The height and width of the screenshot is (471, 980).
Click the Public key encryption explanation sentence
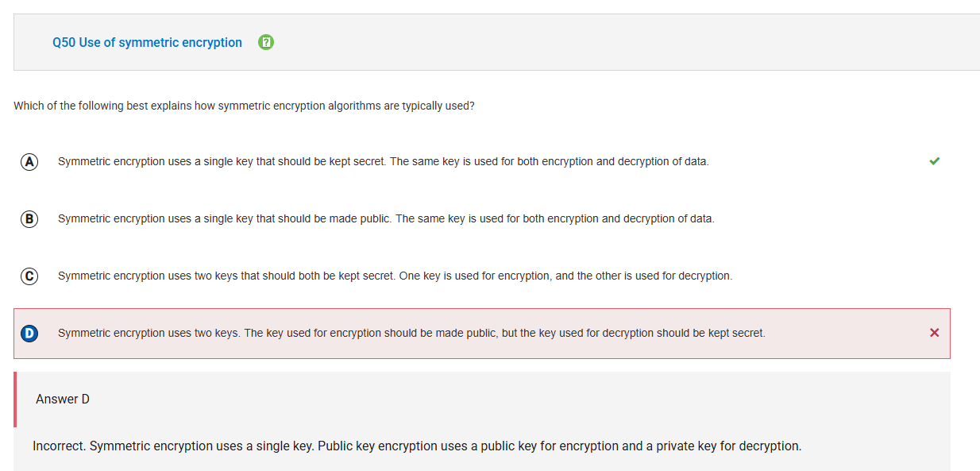(560, 446)
